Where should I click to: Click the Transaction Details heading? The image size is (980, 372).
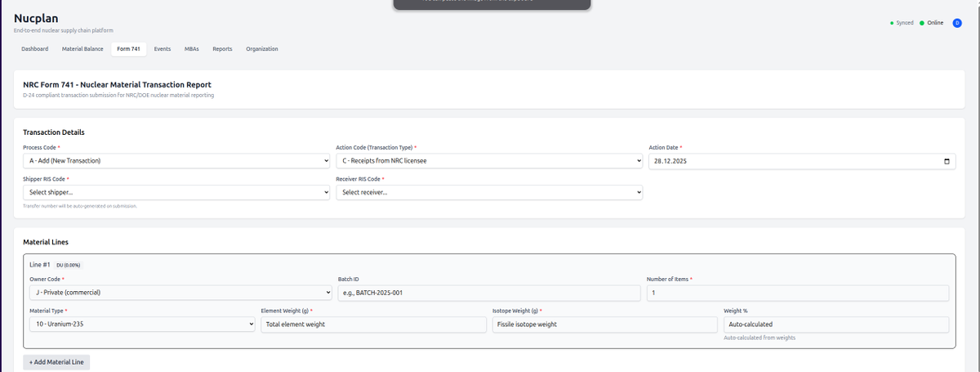tap(54, 132)
